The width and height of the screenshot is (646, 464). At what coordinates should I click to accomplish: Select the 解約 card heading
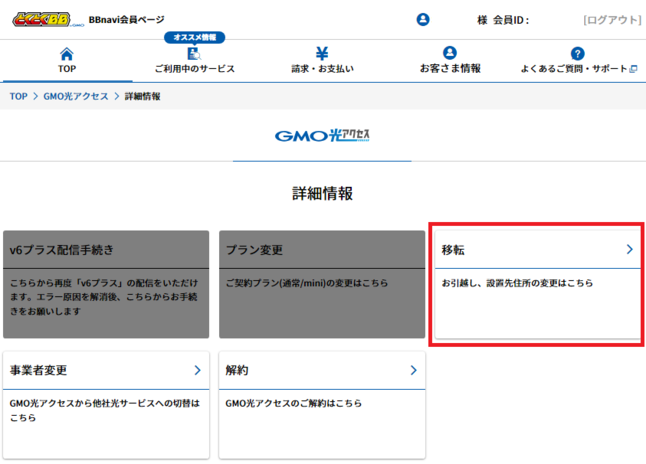click(x=237, y=370)
